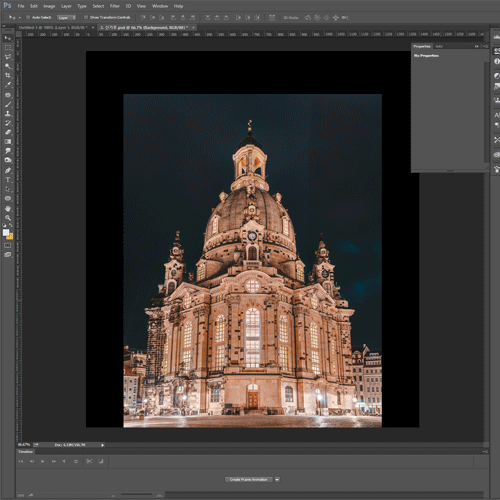The width and height of the screenshot is (500, 500).
Task: Play the timeline
Action: click(x=43, y=461)
